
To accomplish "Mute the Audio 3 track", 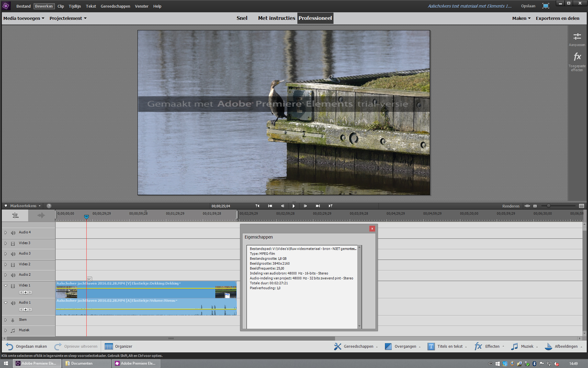I will pos(13,254).
